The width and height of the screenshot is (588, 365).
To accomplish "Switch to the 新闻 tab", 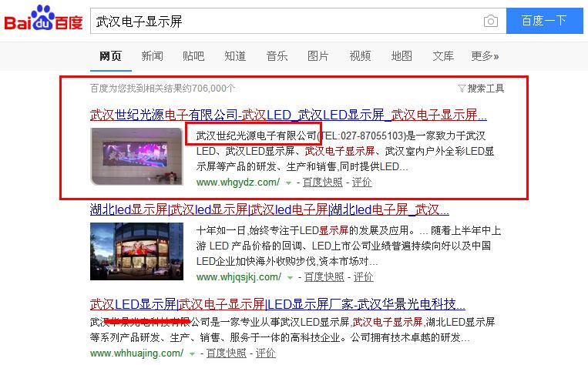I will pos(152,56).
